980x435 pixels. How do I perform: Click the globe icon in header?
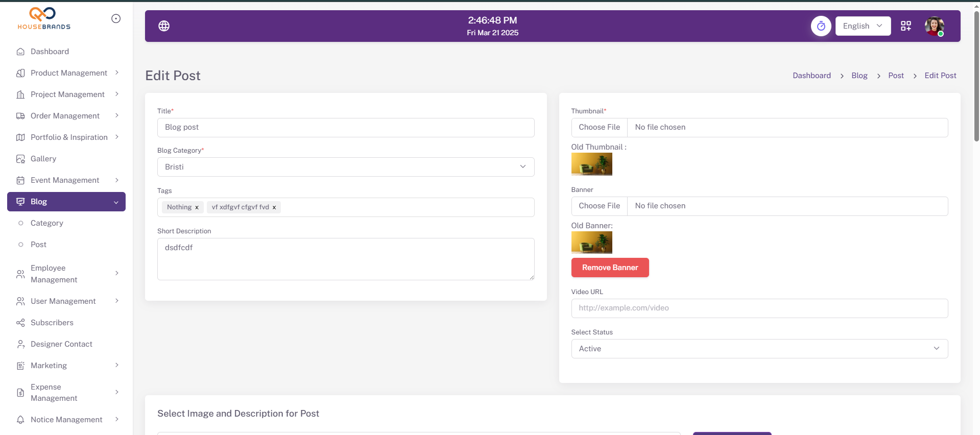tap(164, 26)
